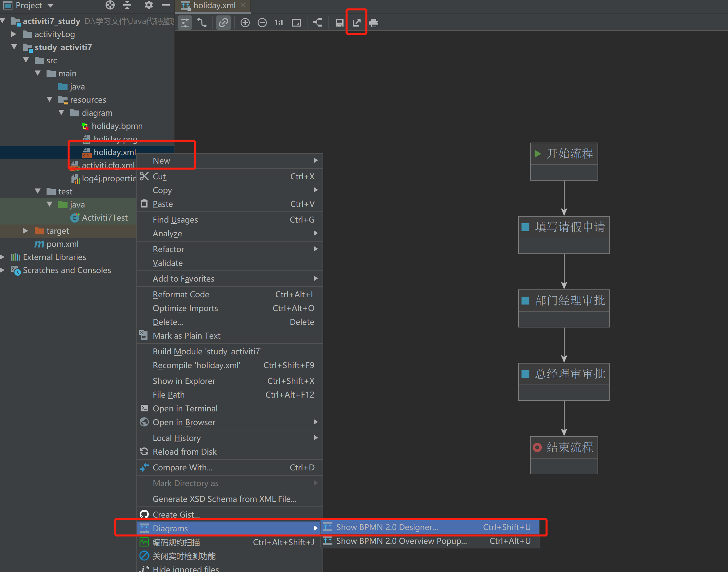Click the collapse all icon in Project panel

tap(127, 5)
